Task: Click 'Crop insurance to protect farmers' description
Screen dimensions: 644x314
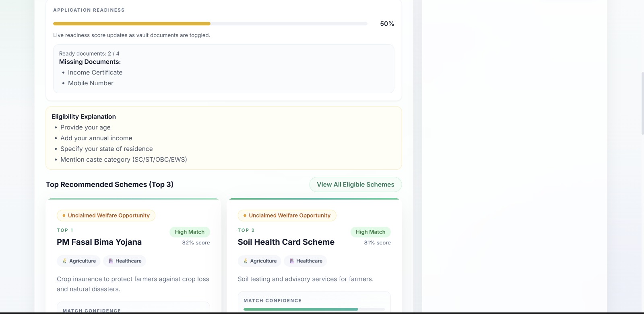Action: [x=133, y=284]
